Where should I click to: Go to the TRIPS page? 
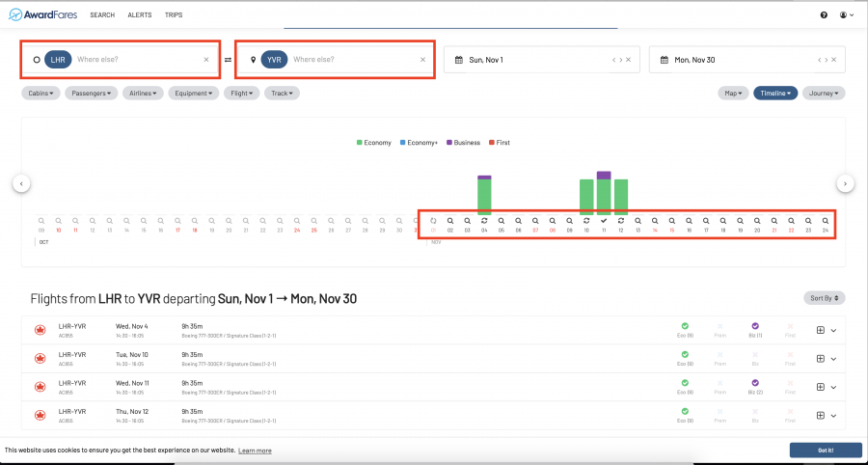pos(174,15)
